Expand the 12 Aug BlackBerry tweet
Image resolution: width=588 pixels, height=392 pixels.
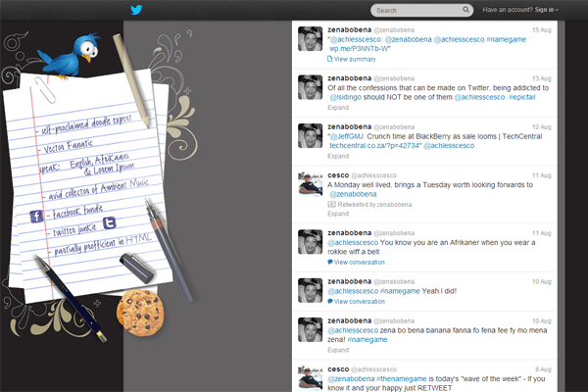[x=338, y=156]
